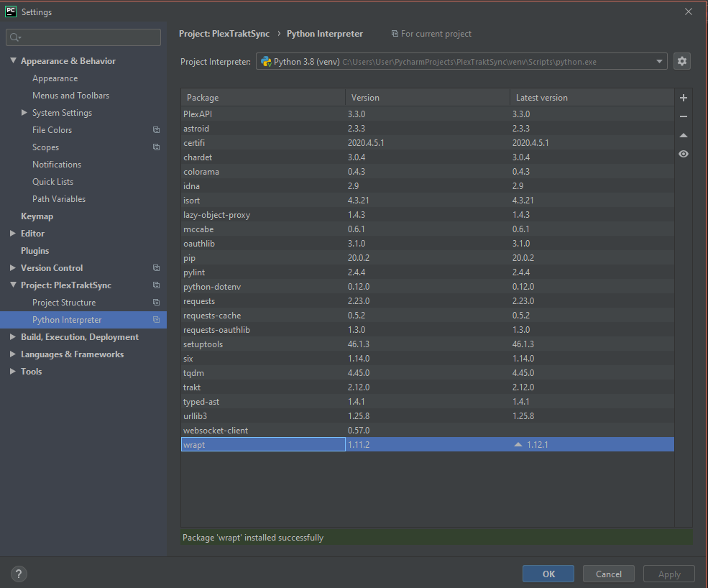Click project-level icon beside Python Interpreter
708x588 pixels.
[156, 320]
